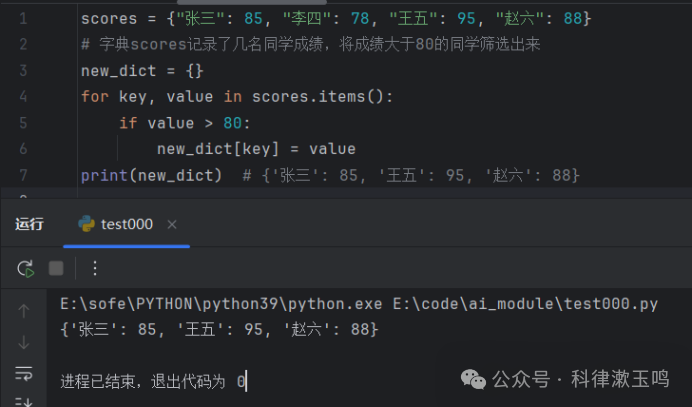692x407 pixels.
Task: Toggle soft-wrap in the console output
Action: tap(24, 373)
